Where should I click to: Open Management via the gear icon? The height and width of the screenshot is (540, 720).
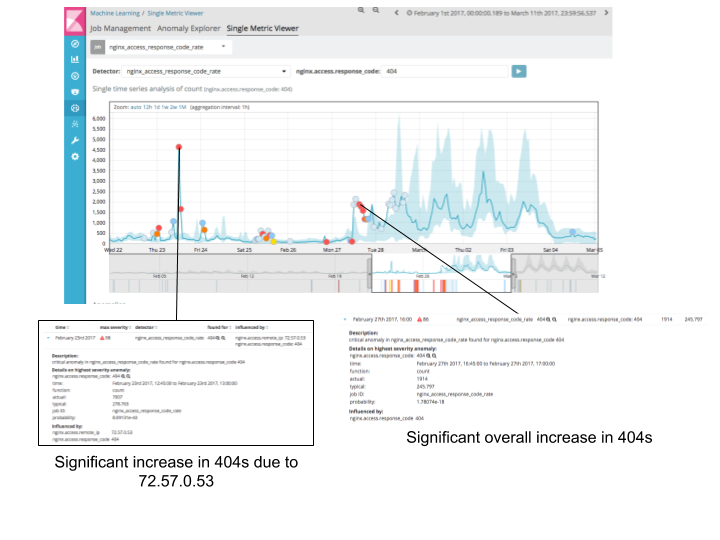(x=75, y=157)
